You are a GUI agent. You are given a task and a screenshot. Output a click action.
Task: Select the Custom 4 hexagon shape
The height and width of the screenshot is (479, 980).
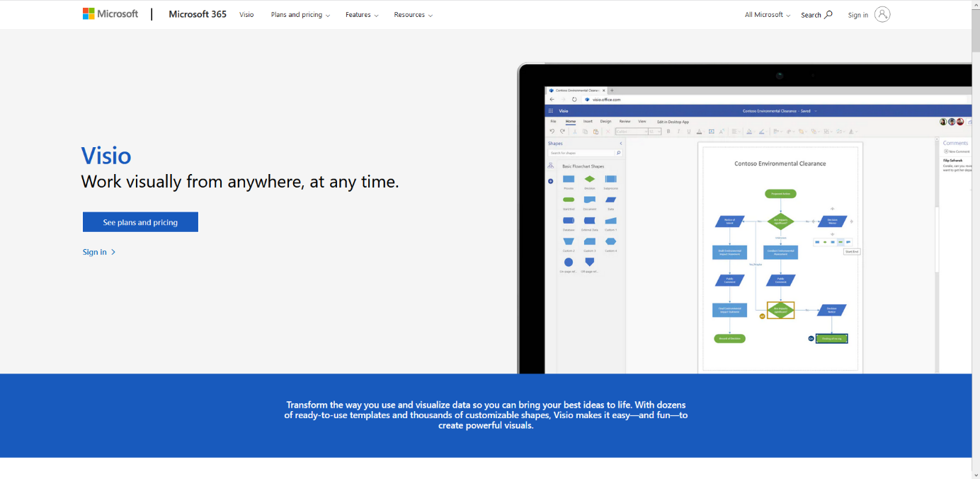pyautogui.click(x=610, y=241)
